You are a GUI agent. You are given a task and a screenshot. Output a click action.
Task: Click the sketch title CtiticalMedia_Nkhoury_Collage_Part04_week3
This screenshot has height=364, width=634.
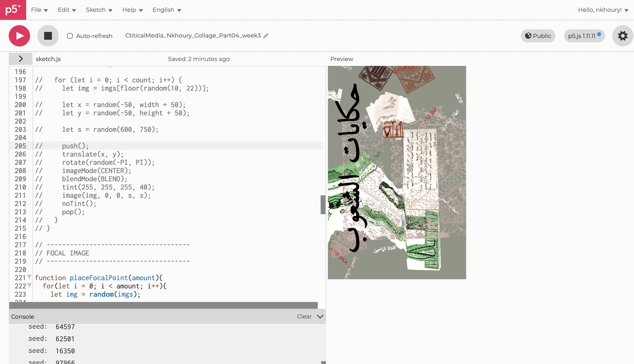point(193,35)
